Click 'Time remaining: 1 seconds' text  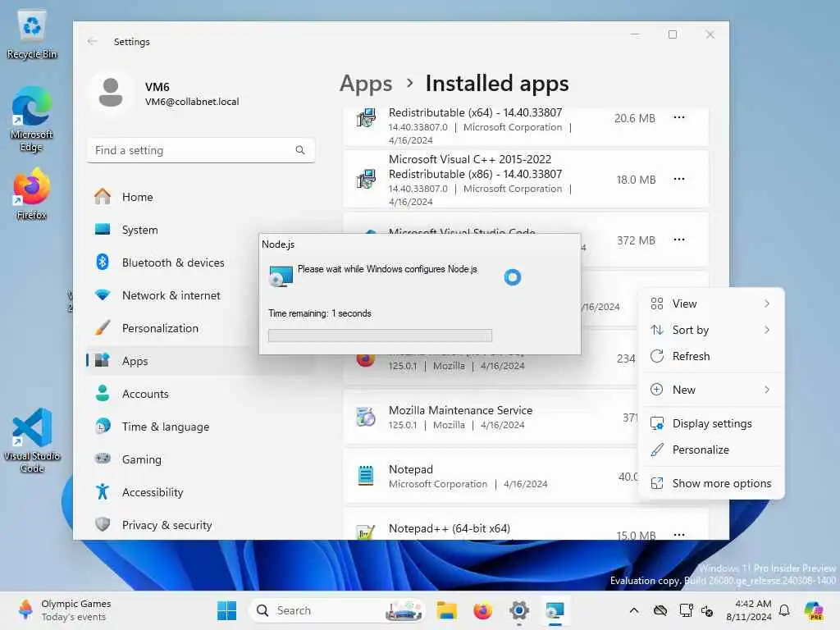320,313
